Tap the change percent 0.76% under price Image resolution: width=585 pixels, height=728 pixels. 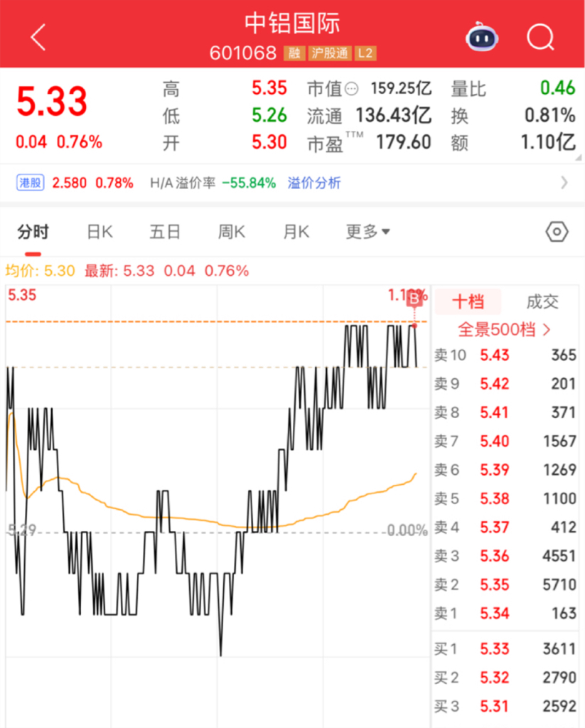point(80,142)
